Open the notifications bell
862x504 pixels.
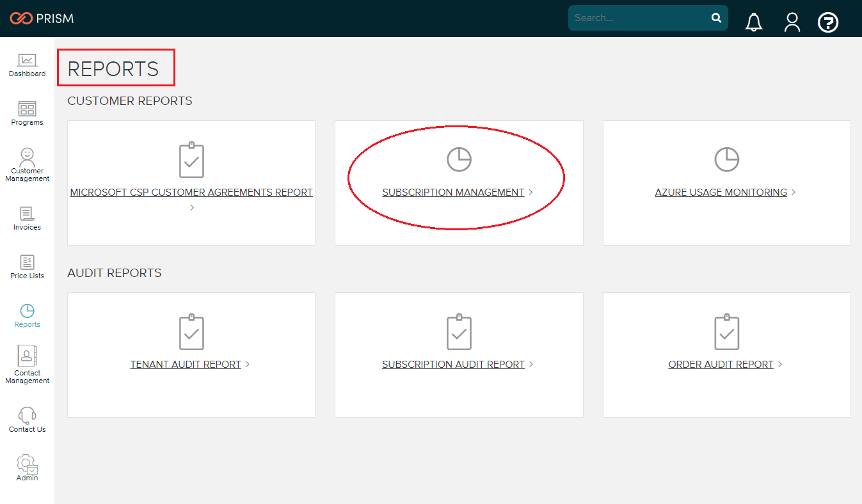[x=754, y=22]
